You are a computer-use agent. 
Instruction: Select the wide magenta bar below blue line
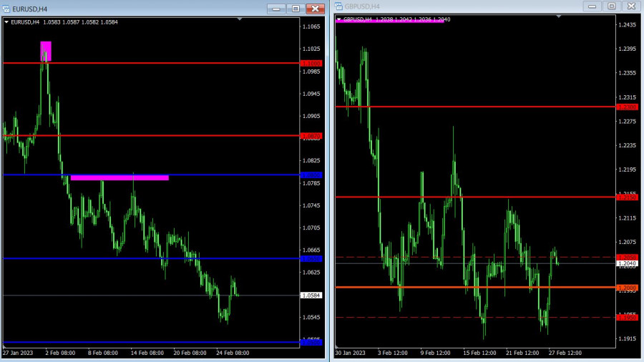coord(119,177)
